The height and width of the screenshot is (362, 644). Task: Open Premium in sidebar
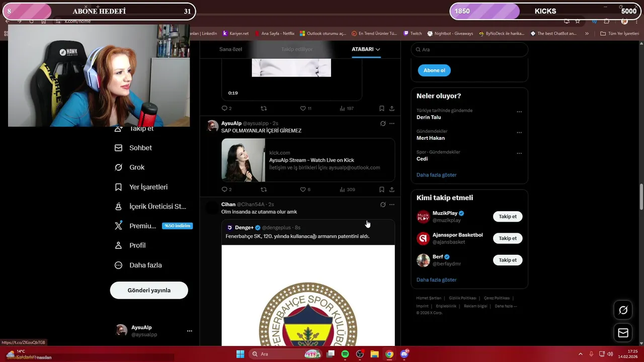tap(153, 226)
